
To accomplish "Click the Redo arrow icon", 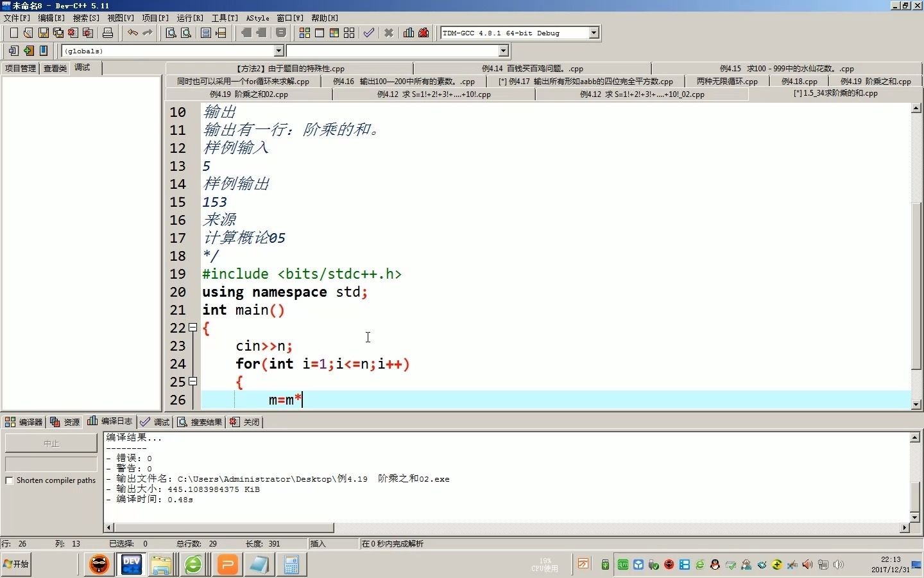I will 148,33.
